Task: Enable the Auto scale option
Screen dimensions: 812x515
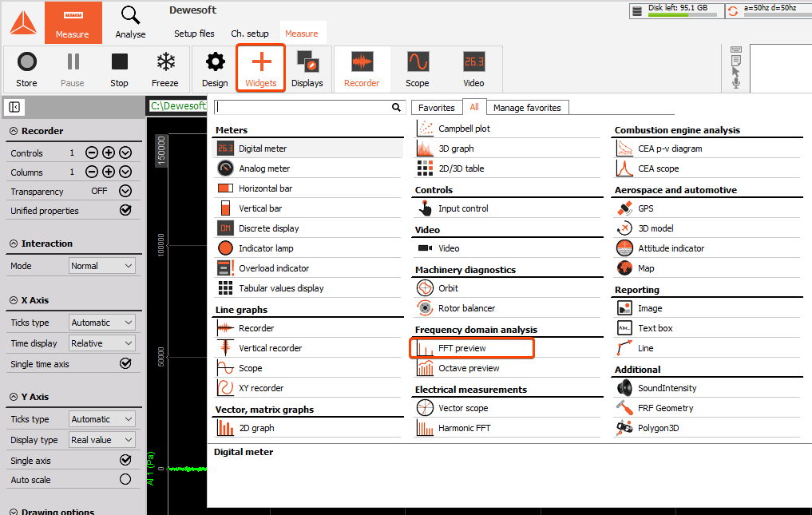Action: [125, 479]
